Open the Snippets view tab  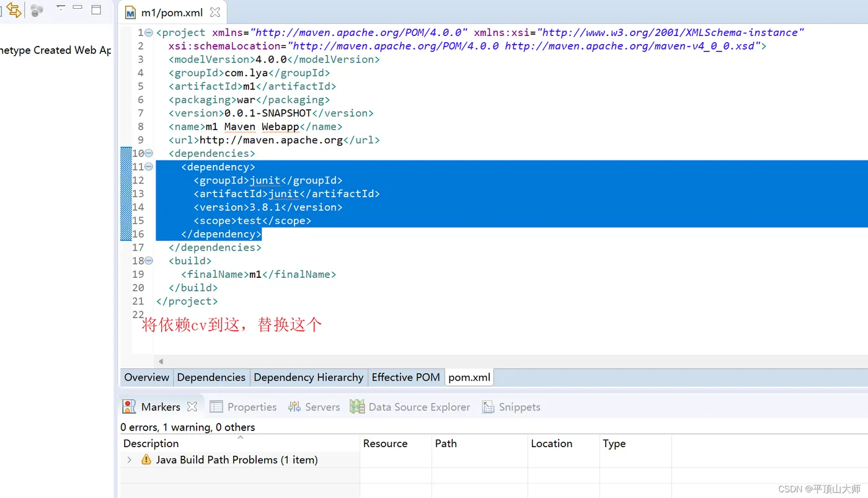[x=511, y=407]
